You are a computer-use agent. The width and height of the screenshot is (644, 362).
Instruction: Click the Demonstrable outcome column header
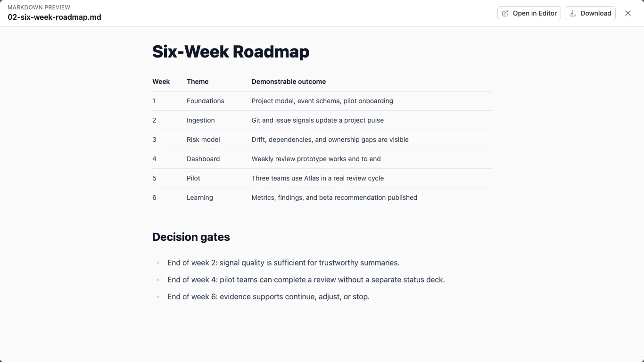[x=289, y=82]
